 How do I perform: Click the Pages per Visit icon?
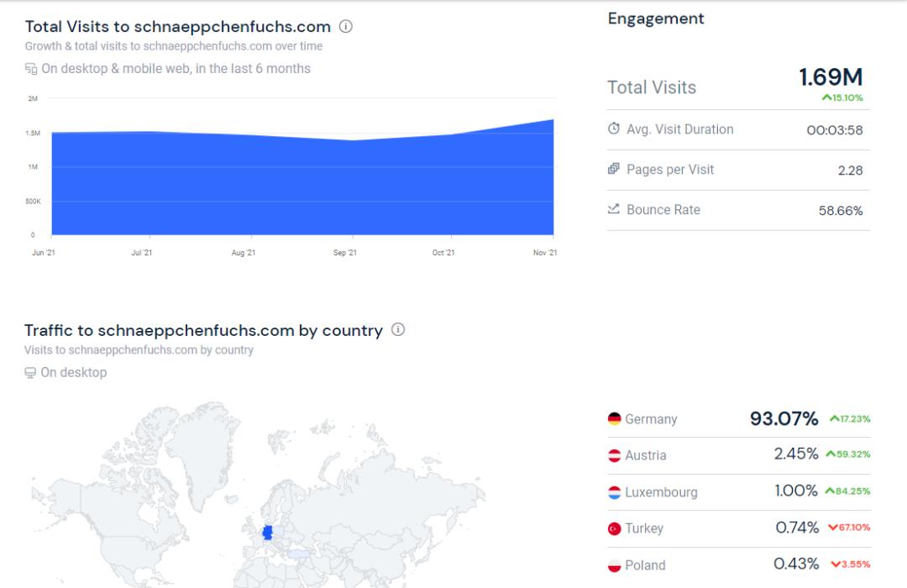click(x=614, y=170)
